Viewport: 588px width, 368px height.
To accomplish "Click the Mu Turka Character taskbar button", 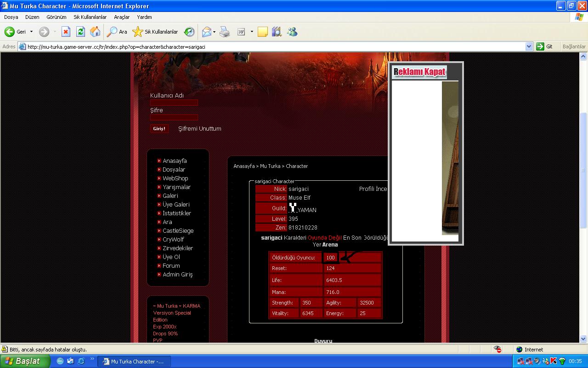I will click(134, 361).
